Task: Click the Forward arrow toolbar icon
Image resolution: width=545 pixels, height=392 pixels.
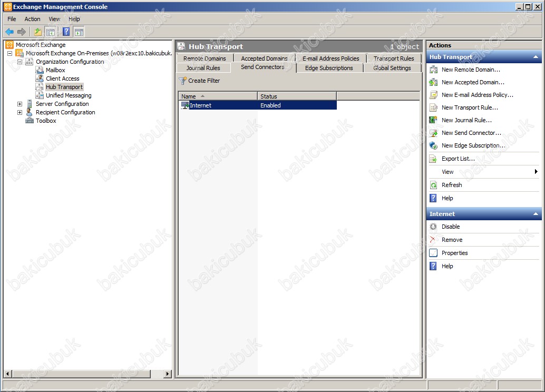Action: [x=22, y=32]
